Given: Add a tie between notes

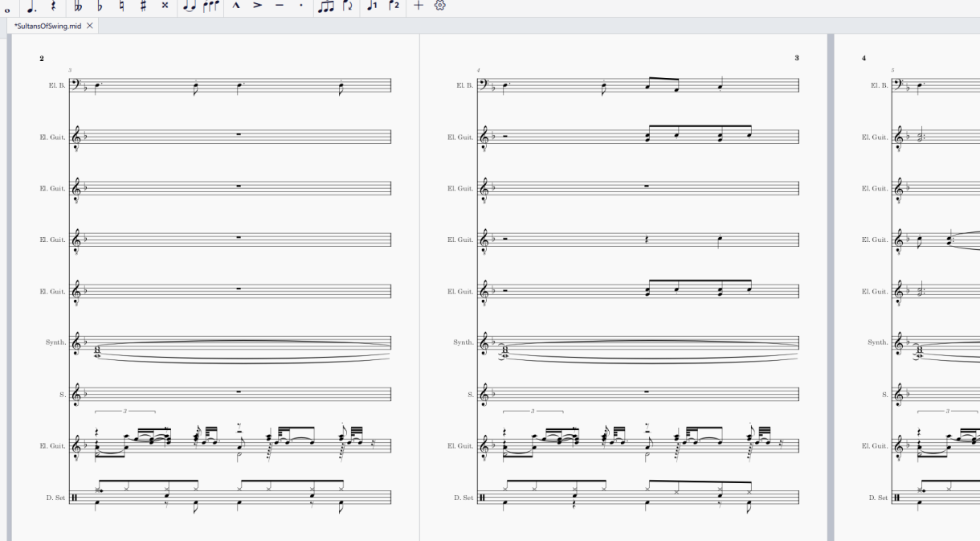Looking at the screenshot, I should pos(190,6).
